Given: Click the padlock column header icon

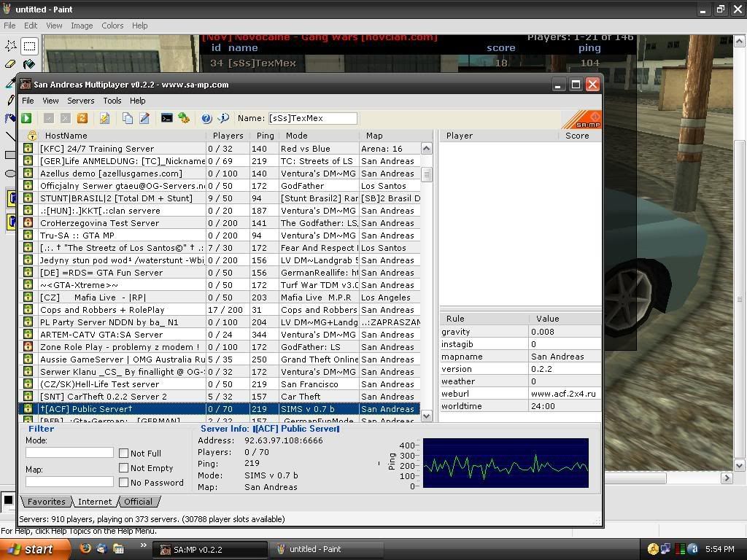Looking at the screenshot, I should click(x=32, y=136).
